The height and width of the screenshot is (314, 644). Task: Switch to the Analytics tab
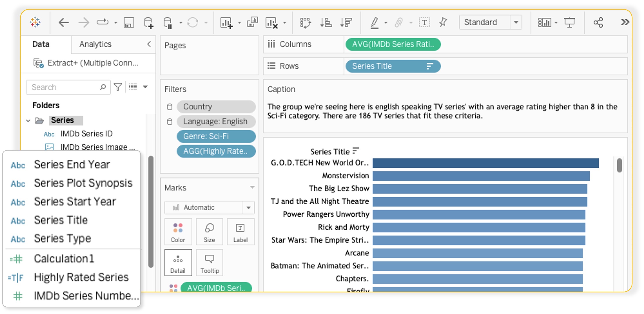tap(95, 44)
